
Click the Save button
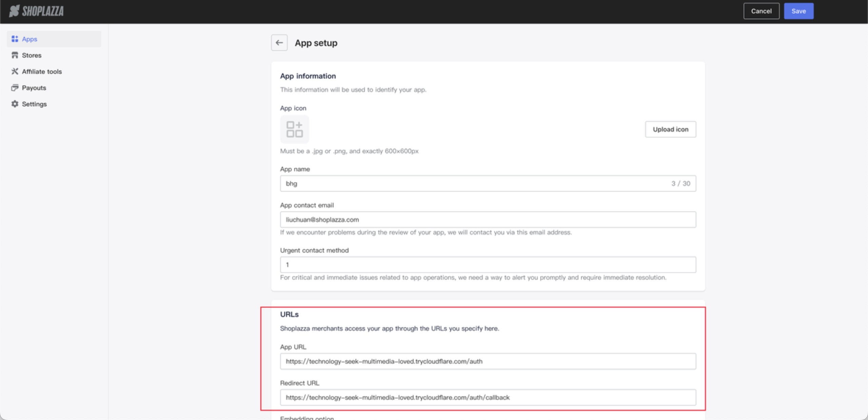798,11
